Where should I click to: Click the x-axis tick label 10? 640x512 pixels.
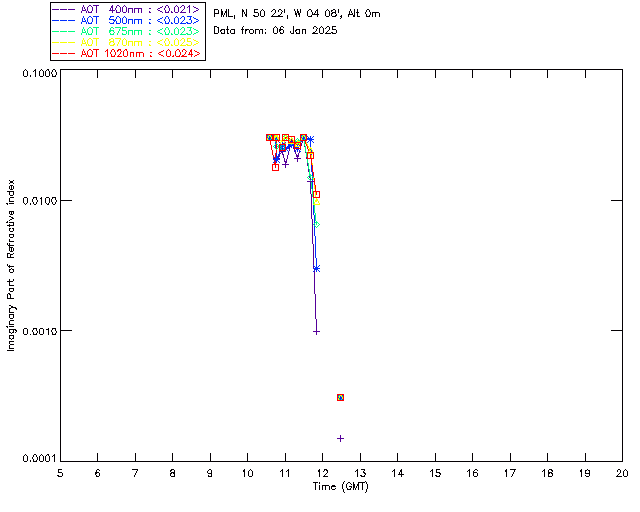[x=248, y=473]
